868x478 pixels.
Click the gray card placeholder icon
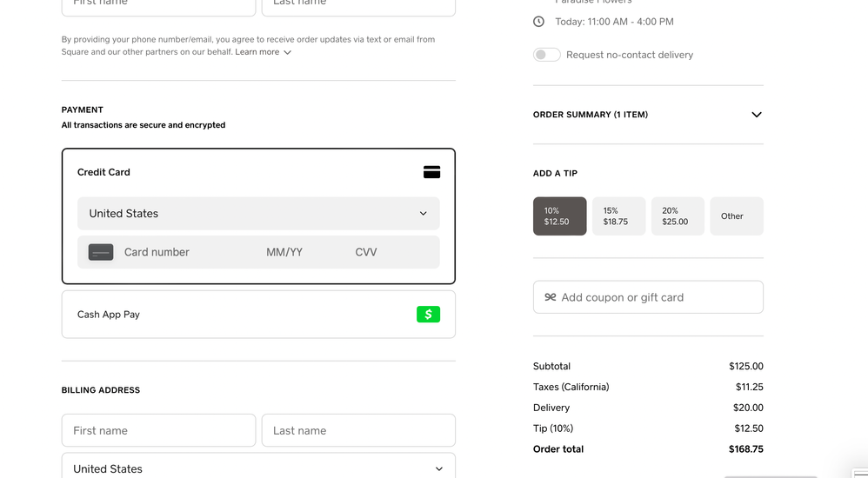point(101,252)
